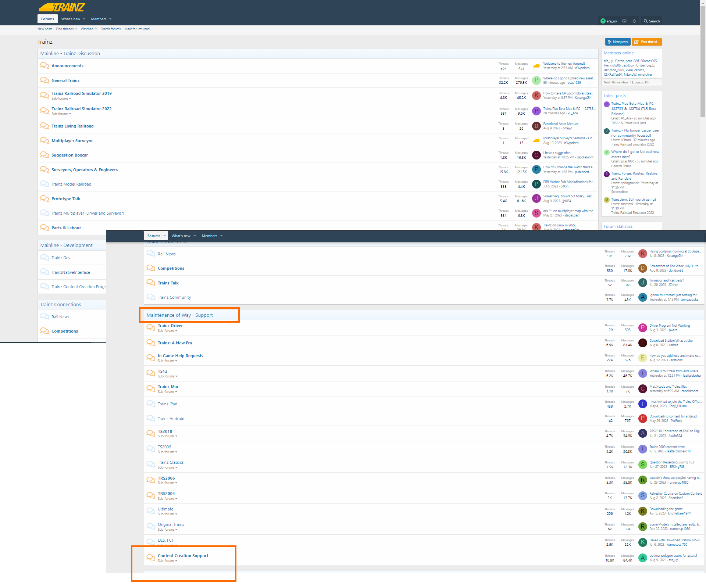Viewport: 706px width, 588px height.
Task: Open the Surveyors, Operators & Engineers forum
Action: click(85, 170)
